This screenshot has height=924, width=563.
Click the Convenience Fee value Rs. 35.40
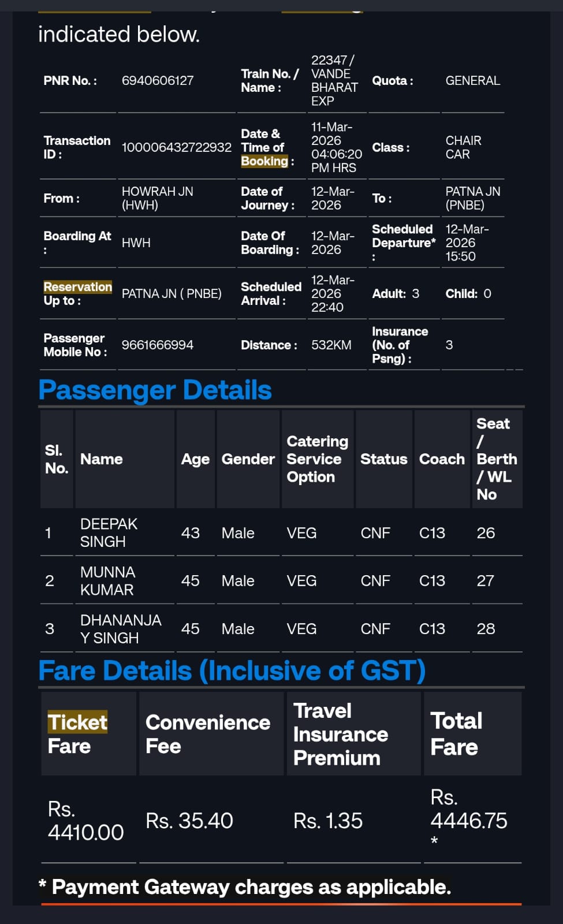(x=189, y=821)
